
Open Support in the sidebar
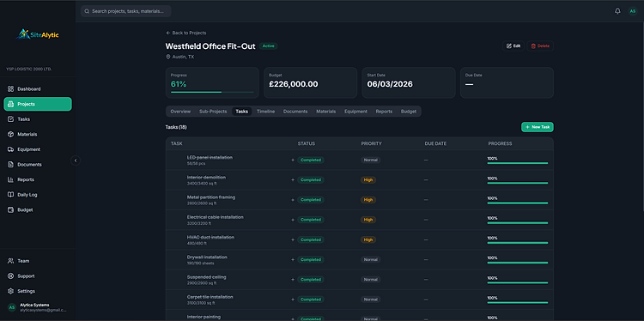click(x=38, y=276)
